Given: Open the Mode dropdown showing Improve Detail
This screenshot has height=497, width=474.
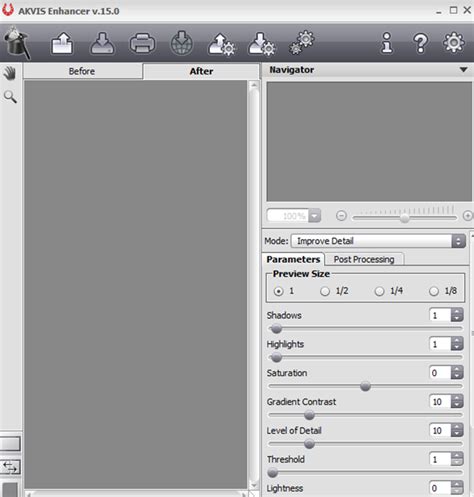Looking at the screenshot, I should click(378, 241).
